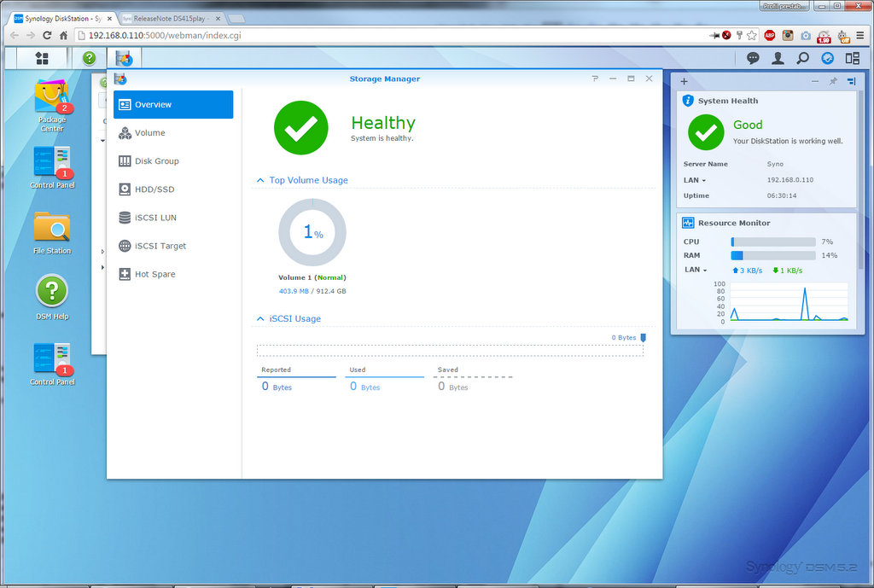Click the Saved 0 Bytes value

452,387
